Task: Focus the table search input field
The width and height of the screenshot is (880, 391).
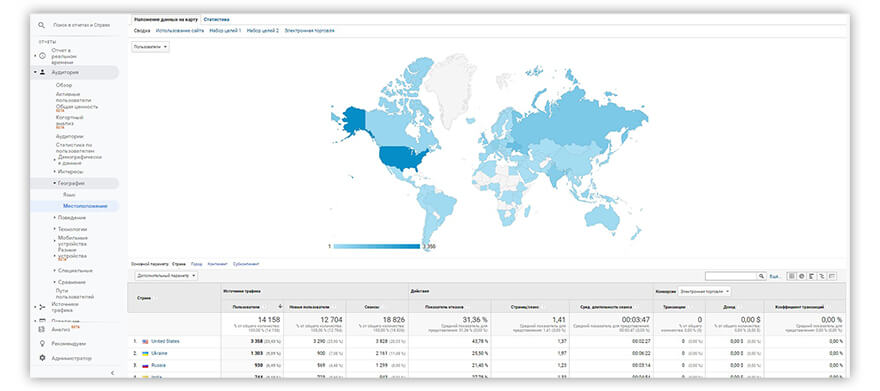Action: (731, 276)
